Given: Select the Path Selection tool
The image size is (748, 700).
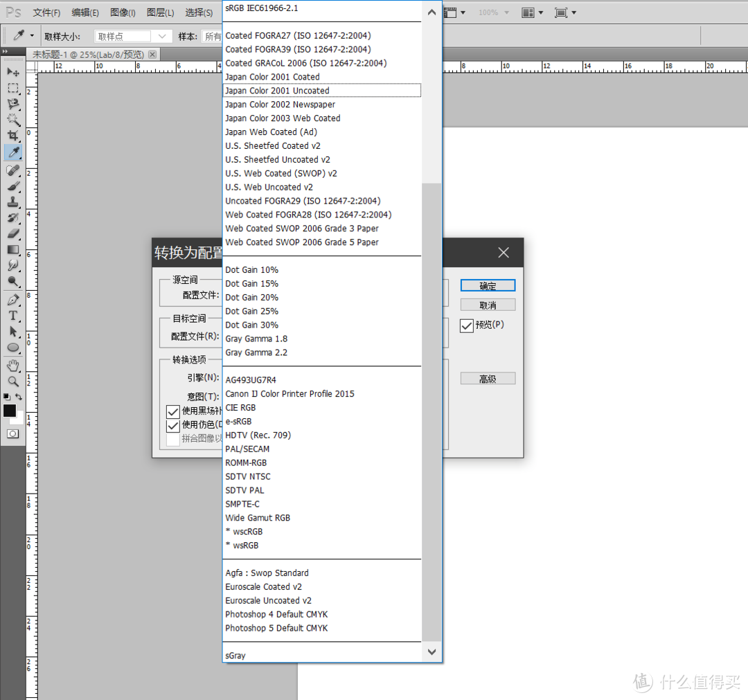Looking at the screenshot, I should tap(13, 332).
